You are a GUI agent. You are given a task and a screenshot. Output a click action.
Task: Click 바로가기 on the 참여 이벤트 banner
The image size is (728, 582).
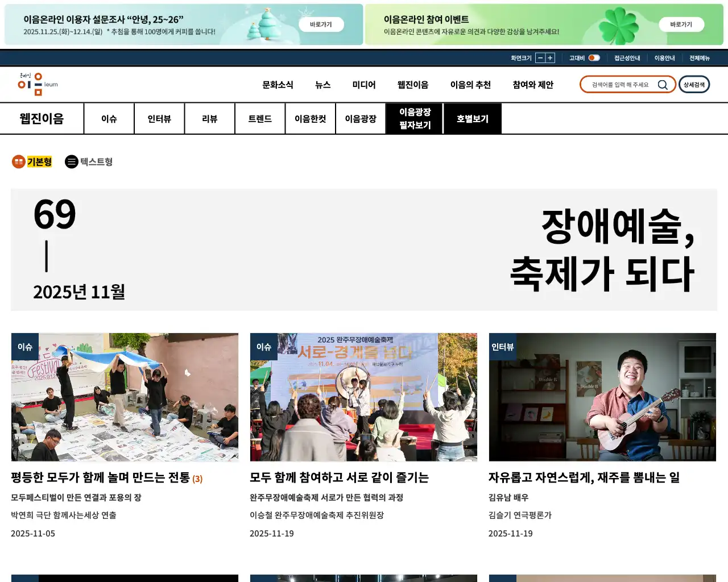point(681,24)
